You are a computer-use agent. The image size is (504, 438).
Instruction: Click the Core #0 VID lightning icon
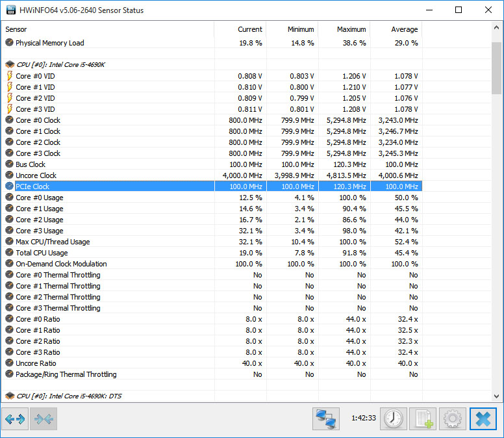tap(10, 76)
